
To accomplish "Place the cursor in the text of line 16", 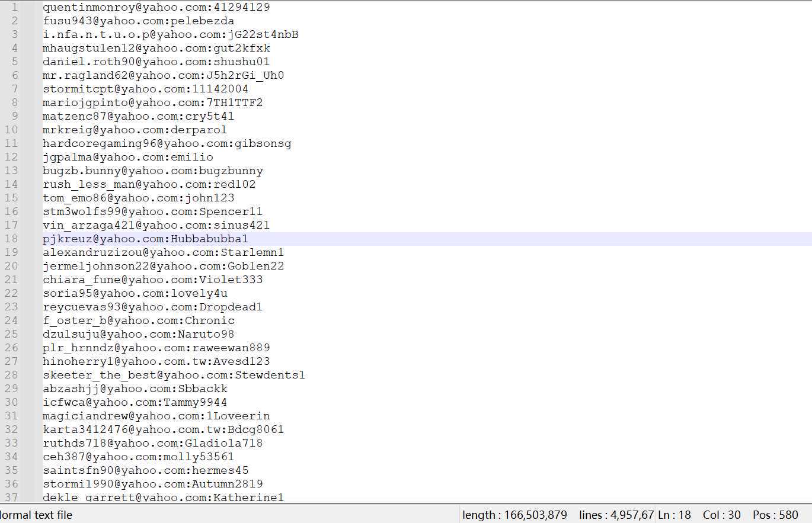I will pos(153,211).
